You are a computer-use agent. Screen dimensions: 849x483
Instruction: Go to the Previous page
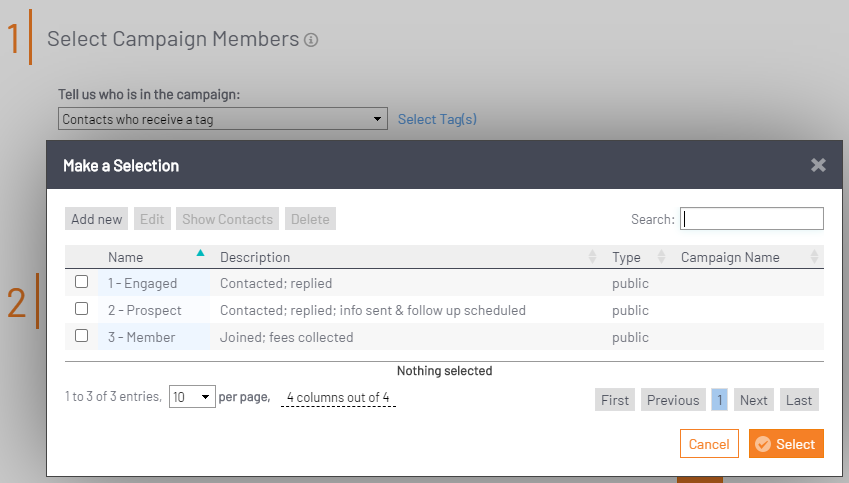[673, 400]
